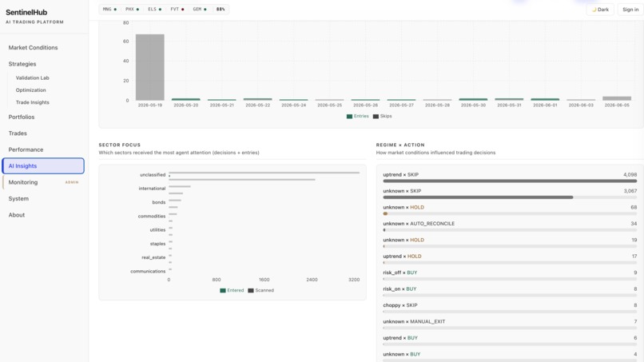Click the international sector label
This screenshot has width=644, height=362.
[152, 189]
